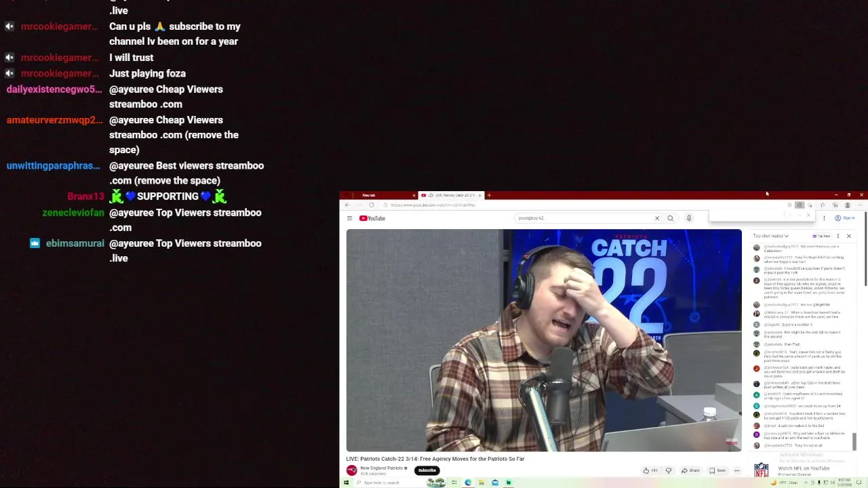
Task: Dislike the video with thumbs down
Action: click(x=668, y=470)
